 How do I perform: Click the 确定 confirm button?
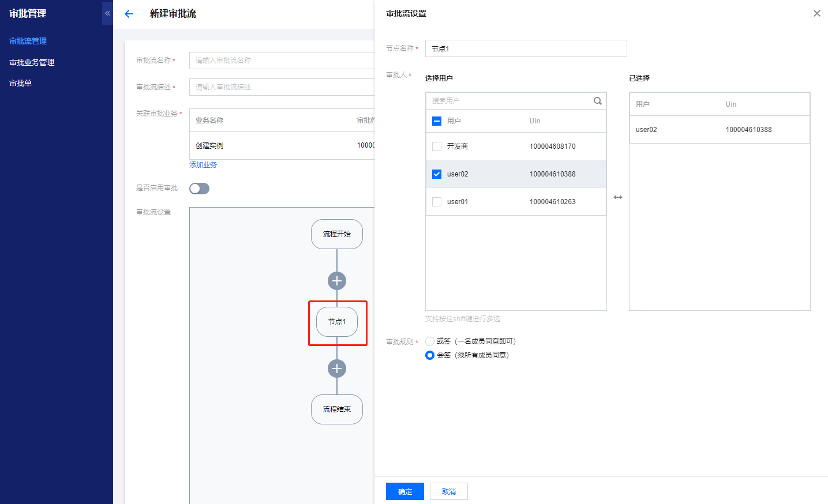click(x=404, y=491)
